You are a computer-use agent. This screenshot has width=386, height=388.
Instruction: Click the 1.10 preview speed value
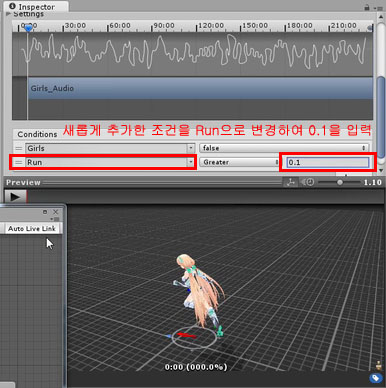(x=372, y=182)
